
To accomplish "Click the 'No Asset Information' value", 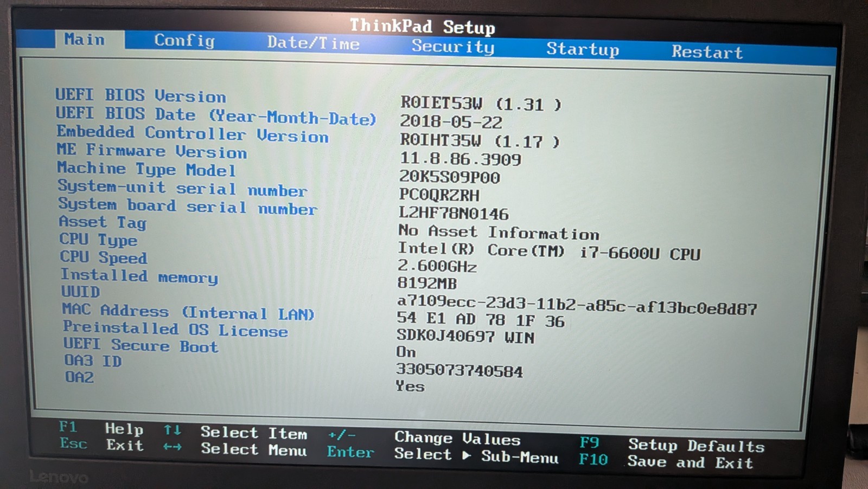I will [499, 232].
